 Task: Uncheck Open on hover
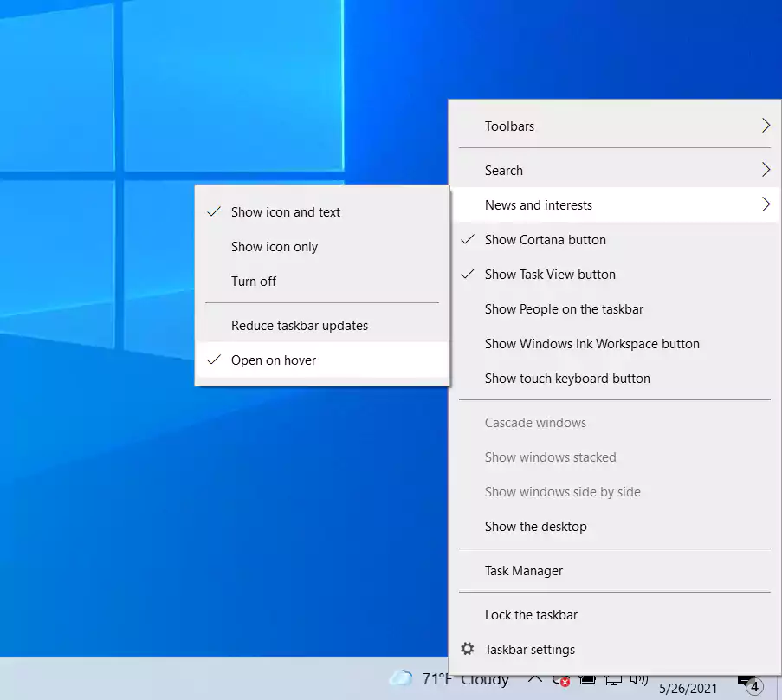(x=322, y=360)
